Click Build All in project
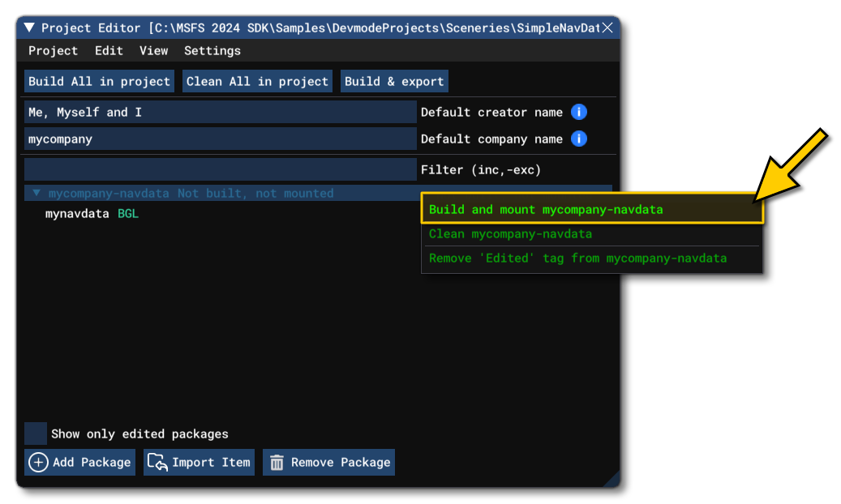The width and height of the screenshot is (841, 504). click(98, 81)
